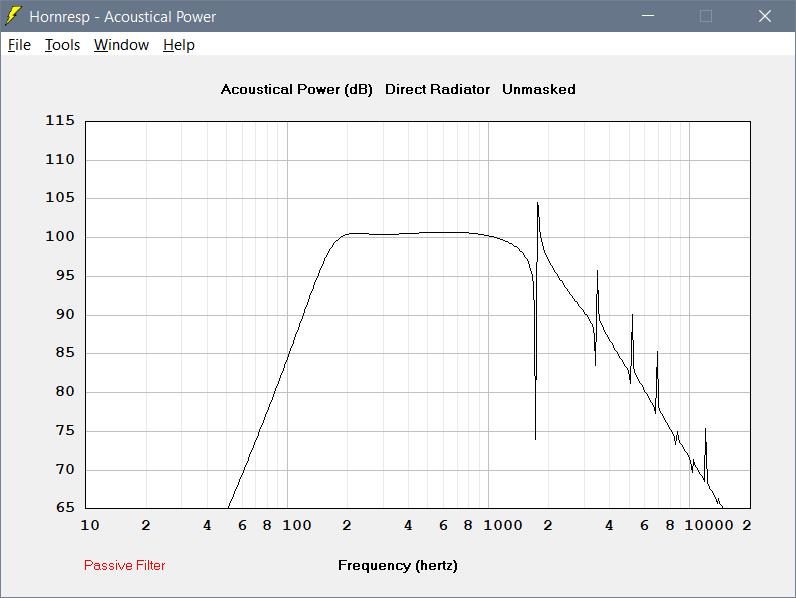Click the tallest response peak near 1.7 kHz
The image size is (796, 598).
coord(538,204)
